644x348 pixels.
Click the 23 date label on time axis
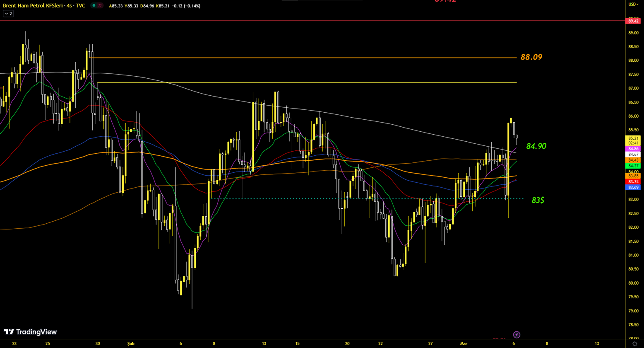pyautogui.click(x=14, y=343)
